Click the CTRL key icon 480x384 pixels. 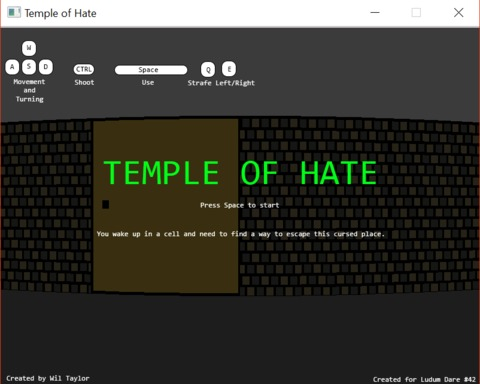(x=84, y=69)
